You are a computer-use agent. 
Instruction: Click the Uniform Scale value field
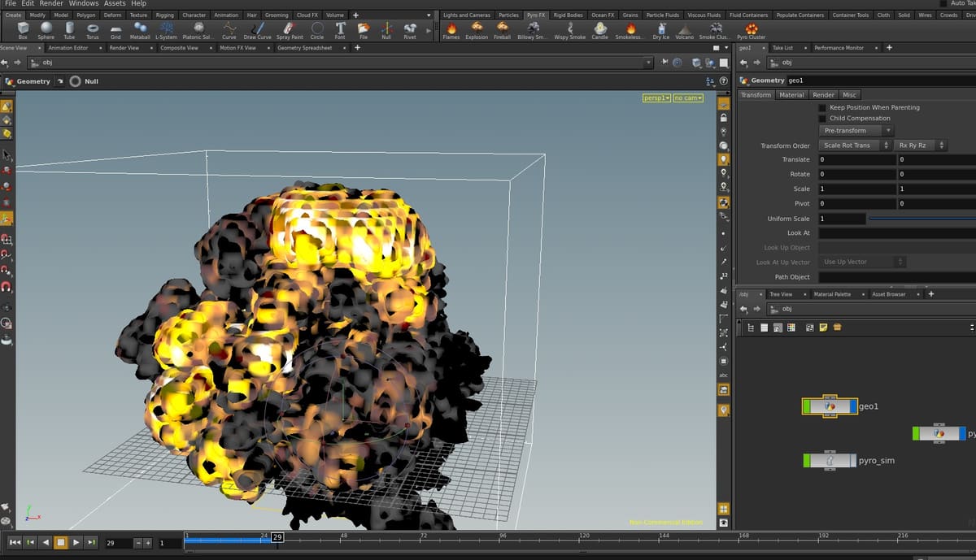[841, 219]
